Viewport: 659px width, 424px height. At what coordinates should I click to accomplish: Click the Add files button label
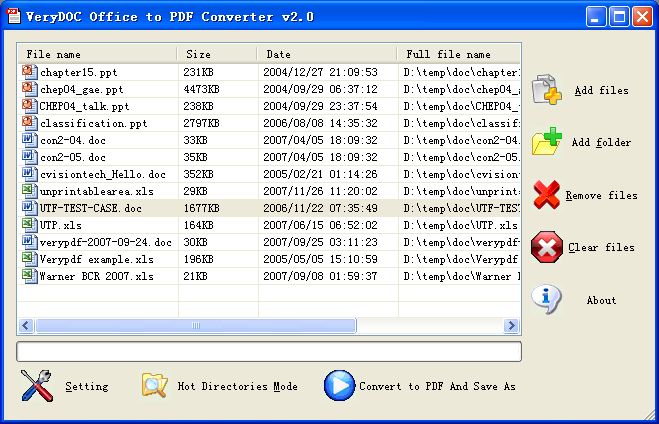(x=601, y=90)
